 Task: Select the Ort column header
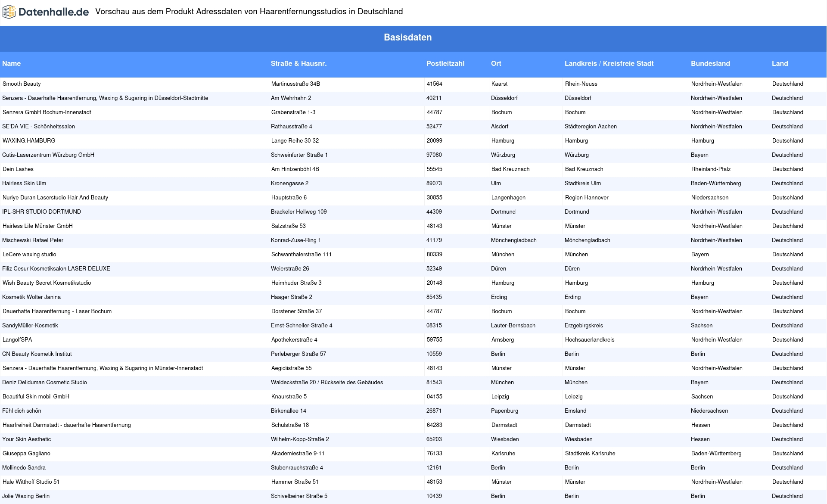(x=496, y=64)
